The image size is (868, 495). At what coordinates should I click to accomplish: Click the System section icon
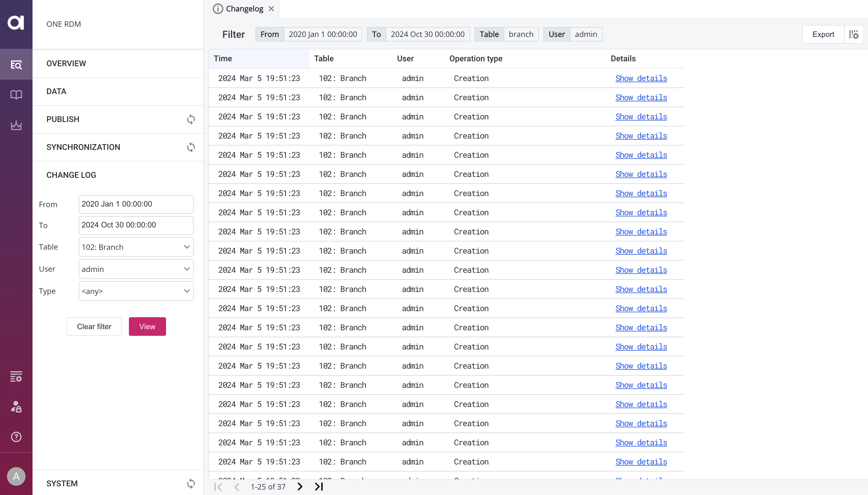191,484
